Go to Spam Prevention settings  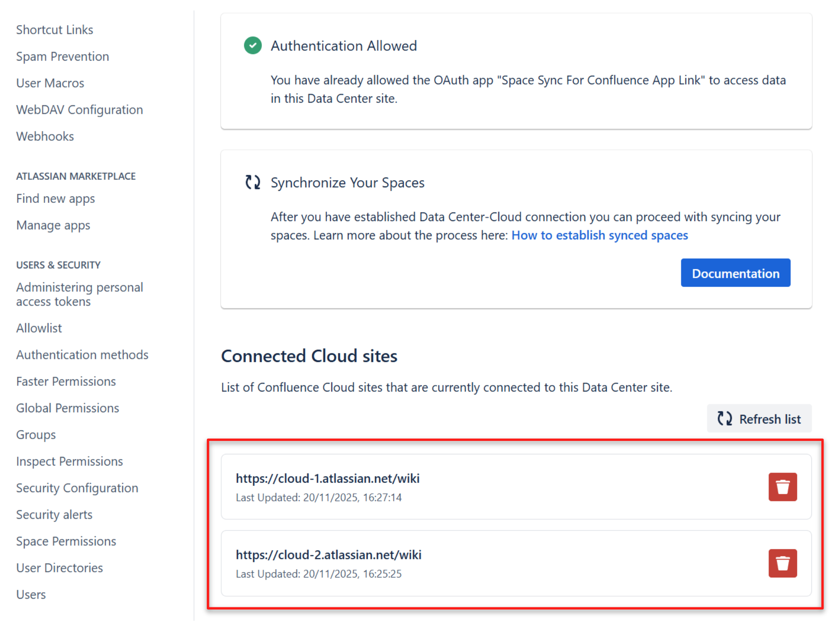(x=62, y=56)
